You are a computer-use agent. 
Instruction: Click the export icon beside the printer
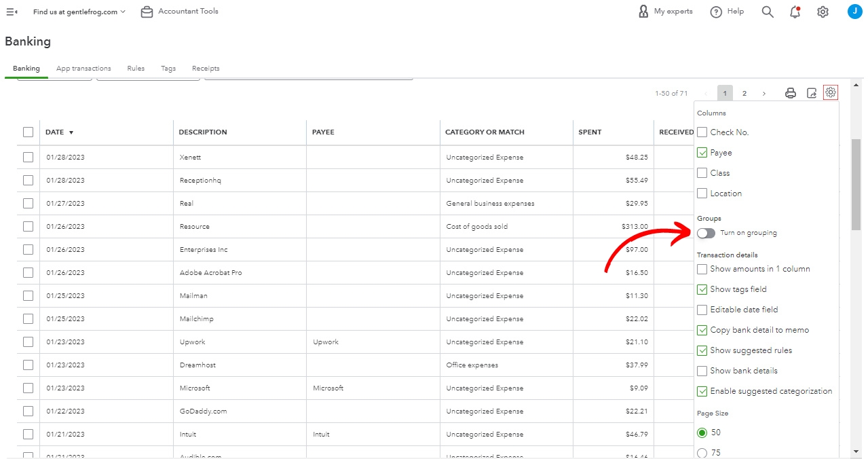coord(811,93)
